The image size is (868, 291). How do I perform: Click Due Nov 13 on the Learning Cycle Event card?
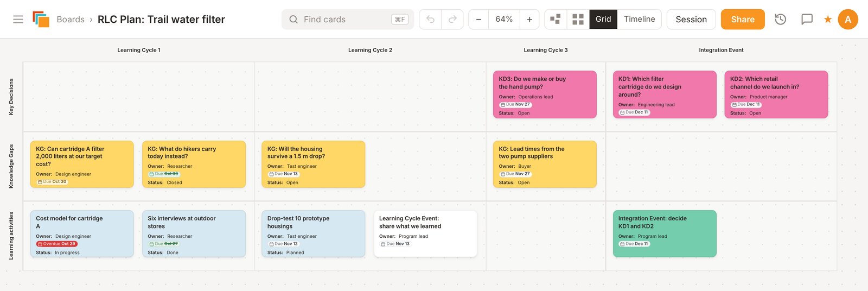pyautogui.click(x=395, y=244)
